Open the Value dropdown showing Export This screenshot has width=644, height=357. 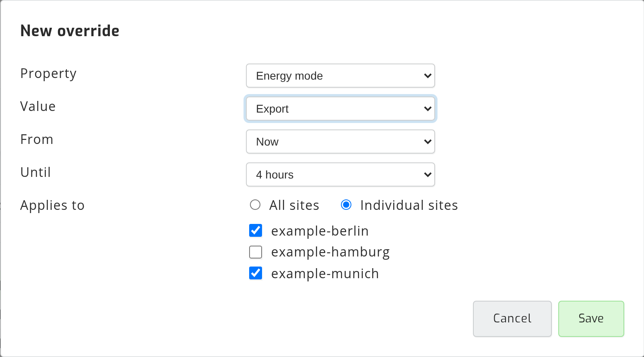pos(341,109)
